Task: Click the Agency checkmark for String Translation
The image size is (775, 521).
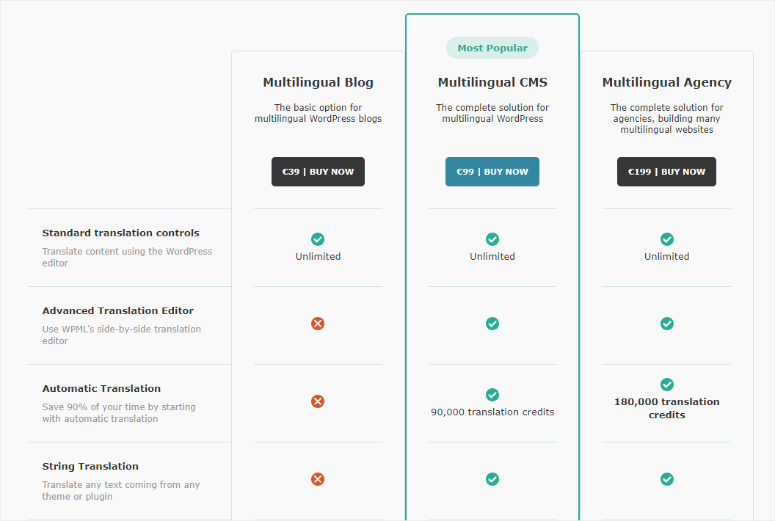Action: click(x=667, y=479)
